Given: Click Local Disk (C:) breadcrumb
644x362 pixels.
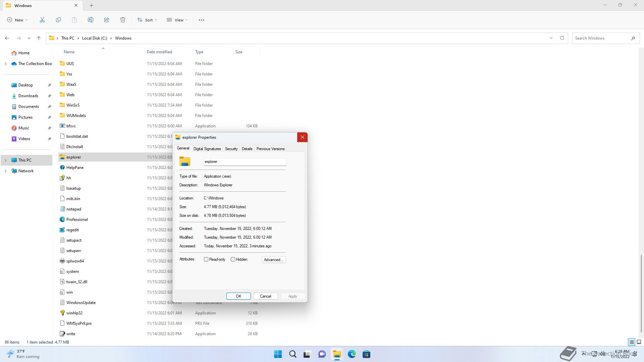Looking at the screenshot, I should [95, 38].
